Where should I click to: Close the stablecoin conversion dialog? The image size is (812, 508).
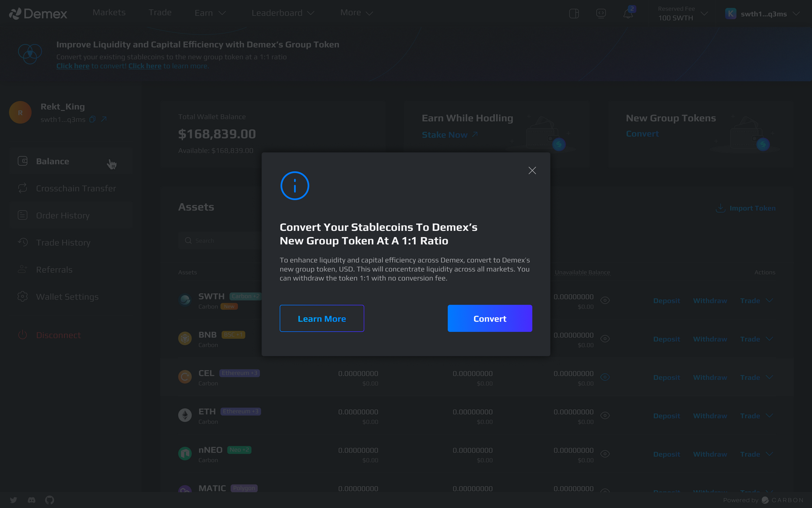pos(532,171)
